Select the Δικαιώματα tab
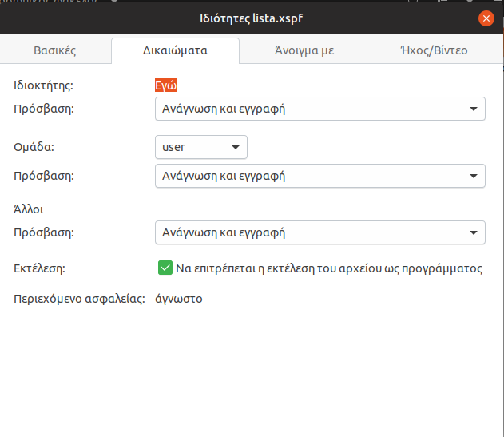Screen dimensions: 504x437 click(175, 50)
